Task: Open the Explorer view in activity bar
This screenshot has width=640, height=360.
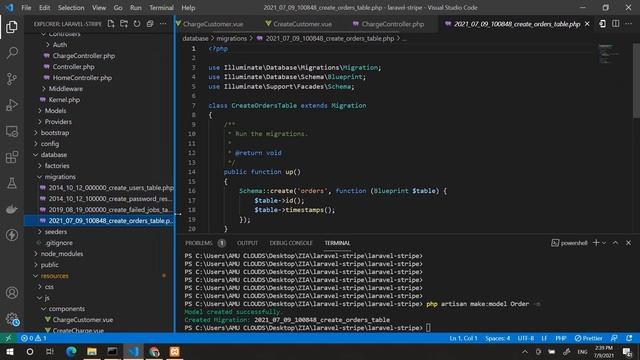Action: (x=12, y=27)
